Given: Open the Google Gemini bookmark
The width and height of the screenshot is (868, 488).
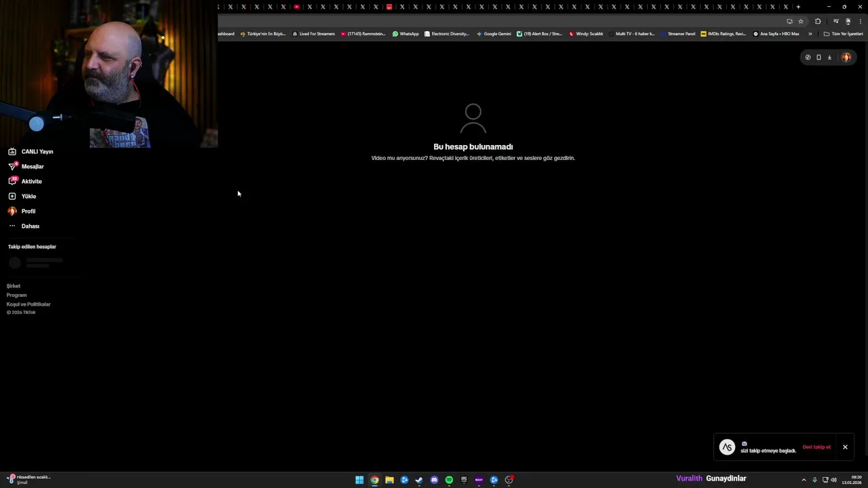Looking at the screenshot, I should pos(494,34).
